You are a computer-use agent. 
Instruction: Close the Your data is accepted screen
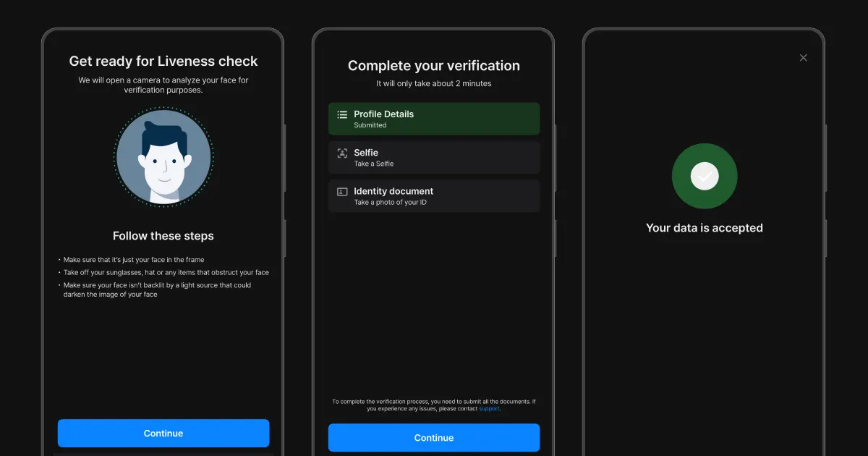coord(803,58)
